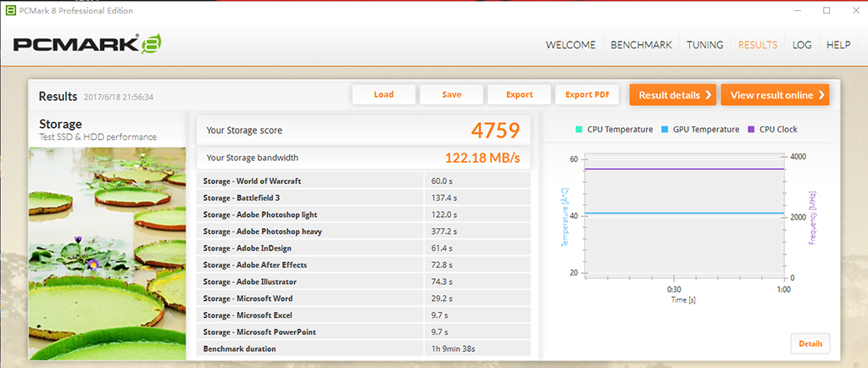
Task: Maximize the PCMark 8 window
Action: 826,10
